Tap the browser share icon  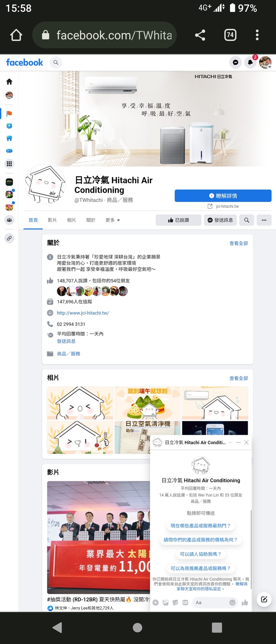200,35
